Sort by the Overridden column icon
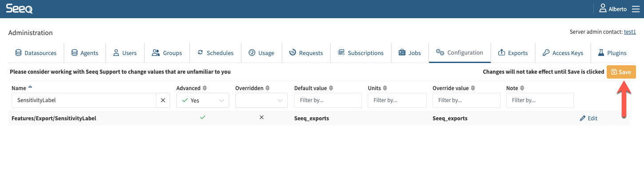Image resolution: width=644 pixels, height=178 pixels. tap(268, 88)
